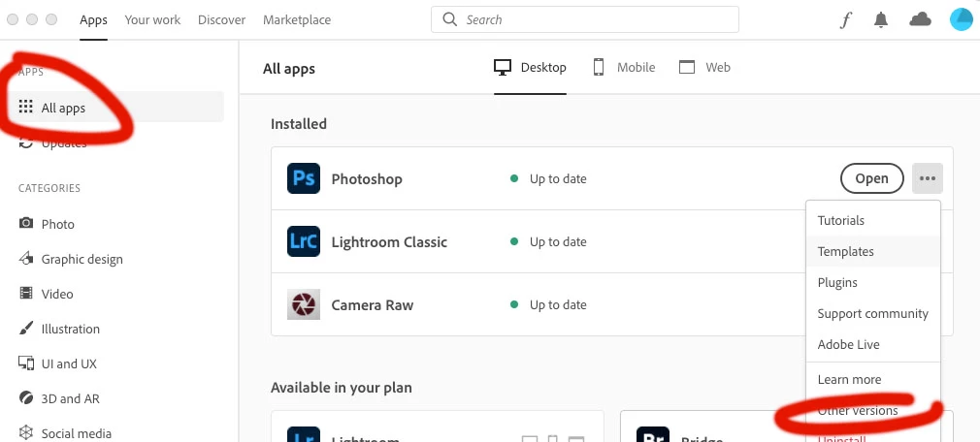The height and width of the screenshot is (442, 980).
Task: Click the All apps grid icon
Action: point(25,107)
